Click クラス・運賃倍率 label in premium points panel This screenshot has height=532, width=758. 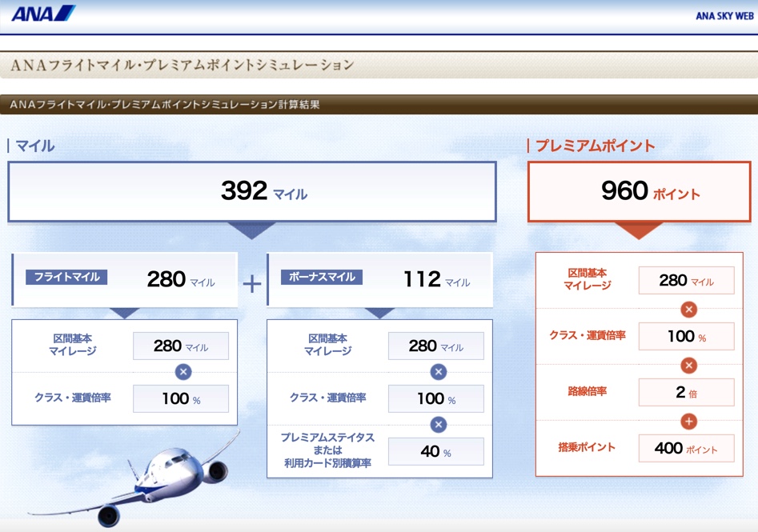pos(587,335)
